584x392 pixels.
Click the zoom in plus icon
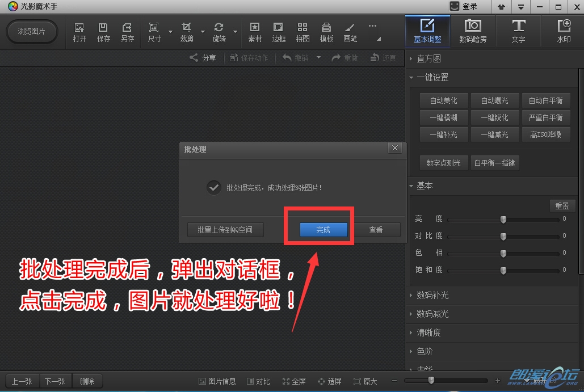click(x=497, y=381)
